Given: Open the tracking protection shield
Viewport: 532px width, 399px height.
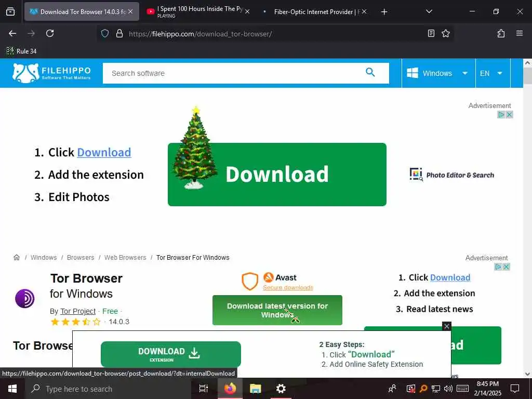Looking at the screenshot, I should coord(105,33).
